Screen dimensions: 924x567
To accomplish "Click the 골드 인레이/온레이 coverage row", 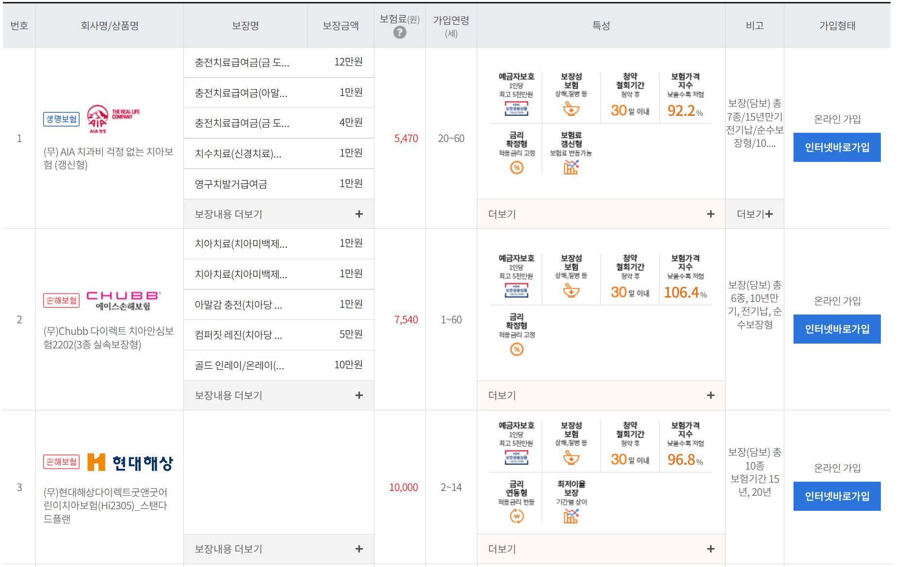I will [278, 365].
